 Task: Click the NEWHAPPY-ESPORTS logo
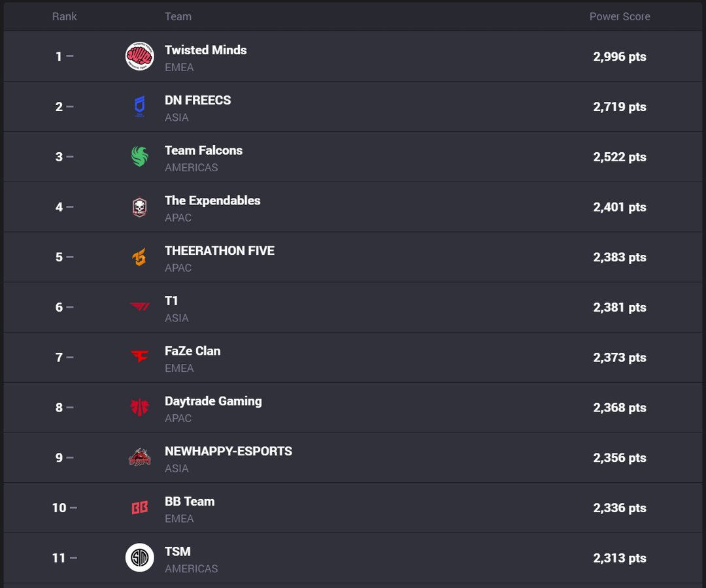[139, 457]
